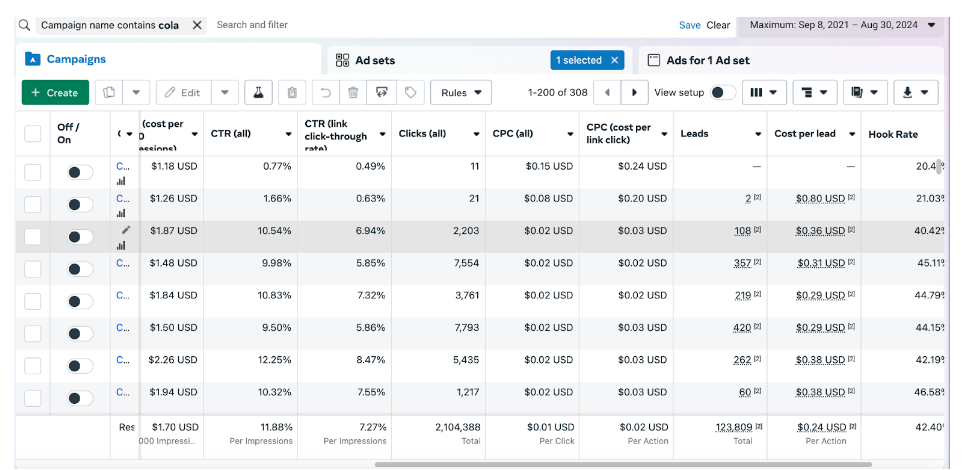Image resolution: width=962 pixels, height=470 pixels.
Task: Open the campaign link in the $2.26 row
Action: click(123, 360)
